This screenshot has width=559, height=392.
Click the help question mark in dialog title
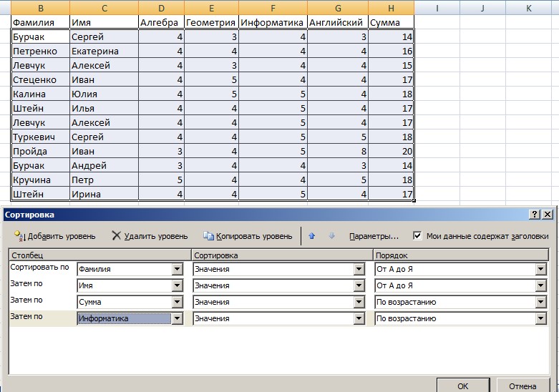pyautogui.click(x=535, y=215)
